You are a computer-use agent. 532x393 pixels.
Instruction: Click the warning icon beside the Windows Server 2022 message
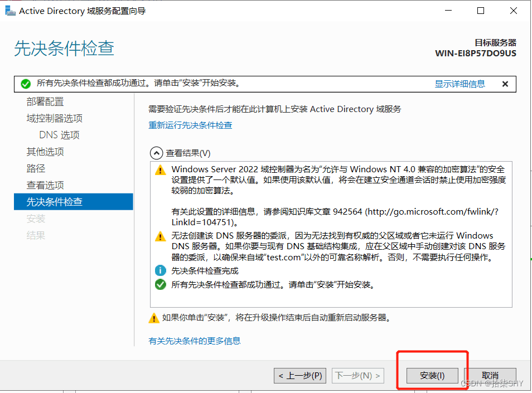160,169
